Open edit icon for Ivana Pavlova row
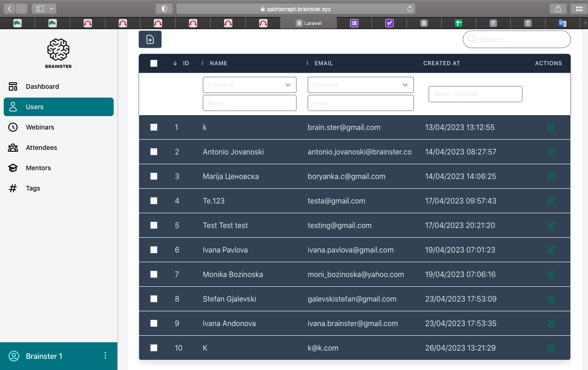Viewport: 588px width, 370px height. click(551, 250)
